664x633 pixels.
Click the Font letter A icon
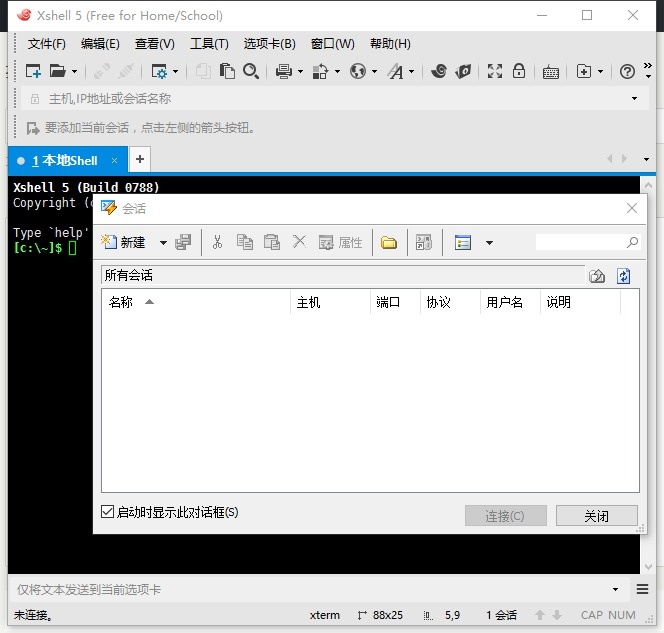pyautogui.click(x=396, y=71)
